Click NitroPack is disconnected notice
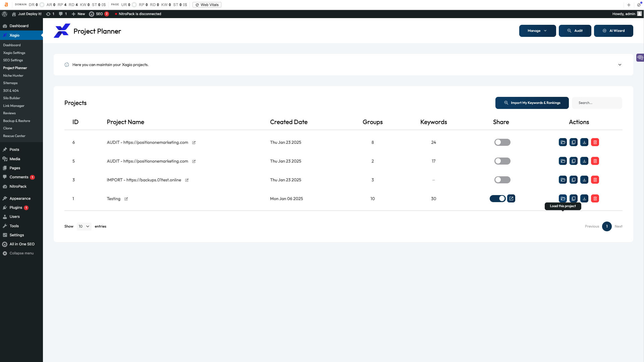This screenshot has width=644, height=362. [x=138, y=14]
